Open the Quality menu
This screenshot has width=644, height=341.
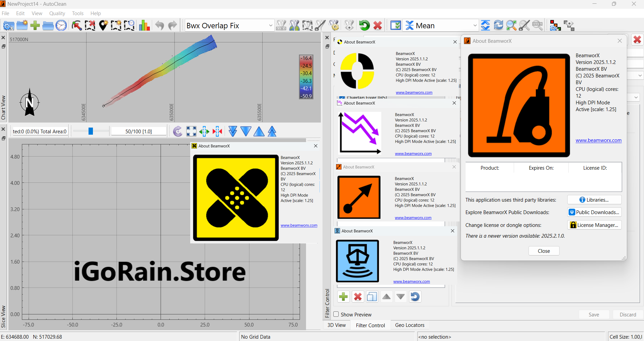pyautogui.click(x=57, y=13)
